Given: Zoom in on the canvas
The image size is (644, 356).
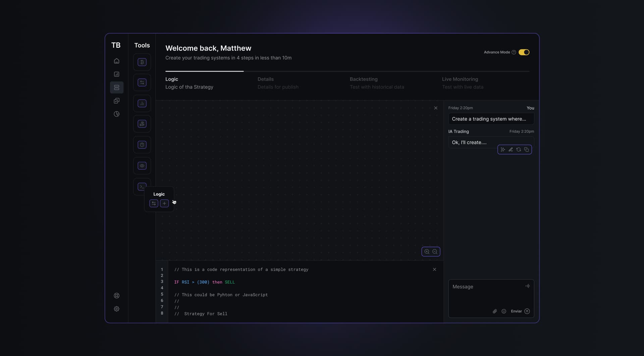Looking at the screenshot, I should pyautogui.click(x=427, y=252).
